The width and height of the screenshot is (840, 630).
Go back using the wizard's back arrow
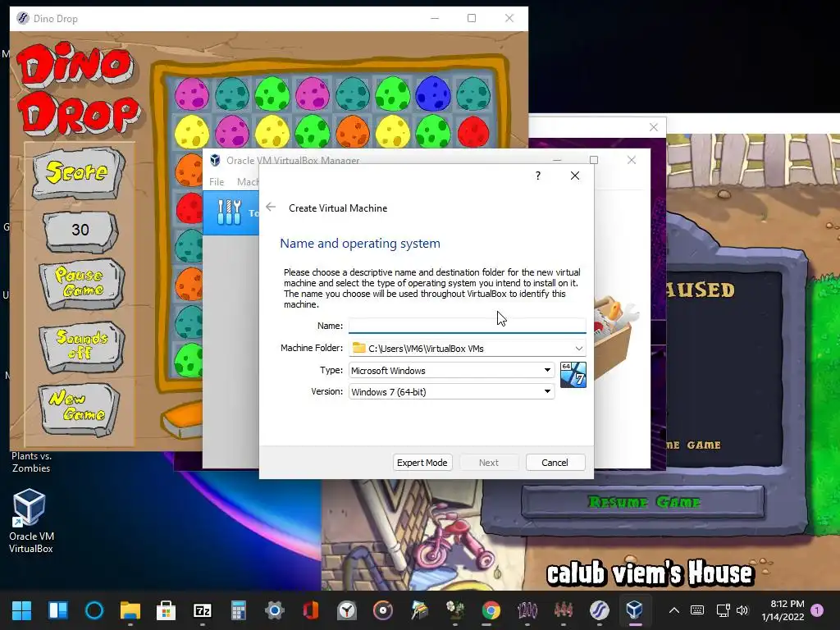tap(271, 208)
